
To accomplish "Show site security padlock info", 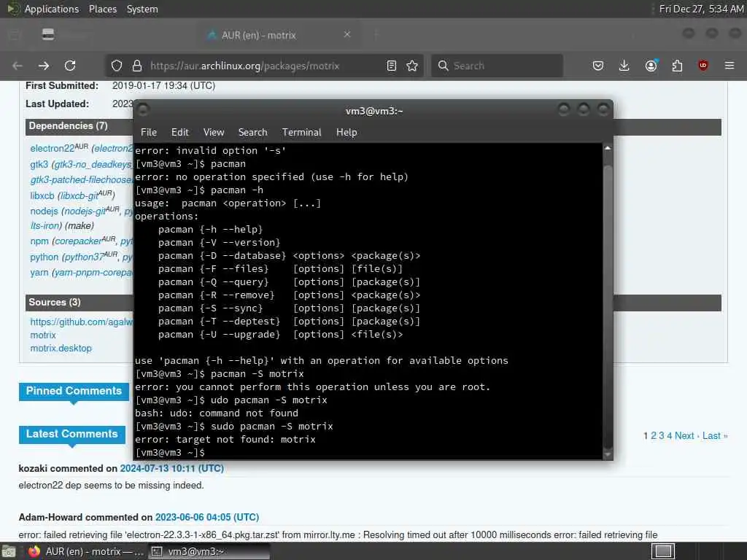I will pyautogui.click(x=137, y=66).
